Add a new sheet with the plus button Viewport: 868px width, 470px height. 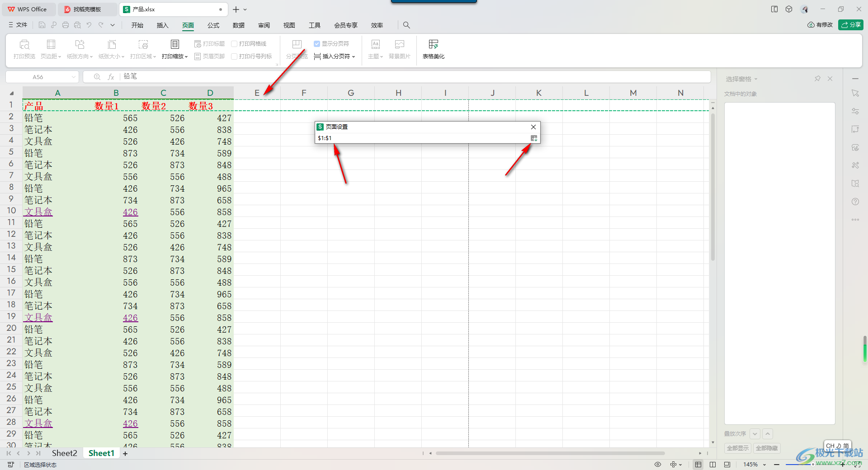(x=125, y=453)
